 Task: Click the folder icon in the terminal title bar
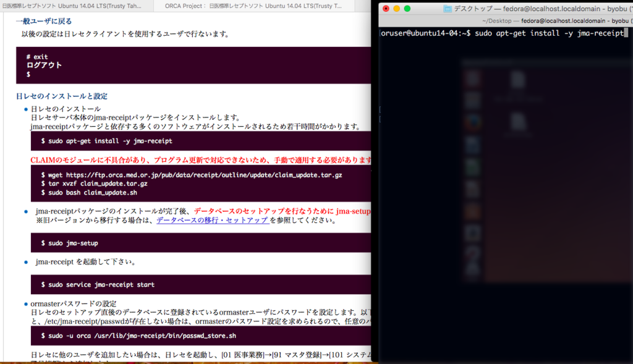(x=447, y=9)
